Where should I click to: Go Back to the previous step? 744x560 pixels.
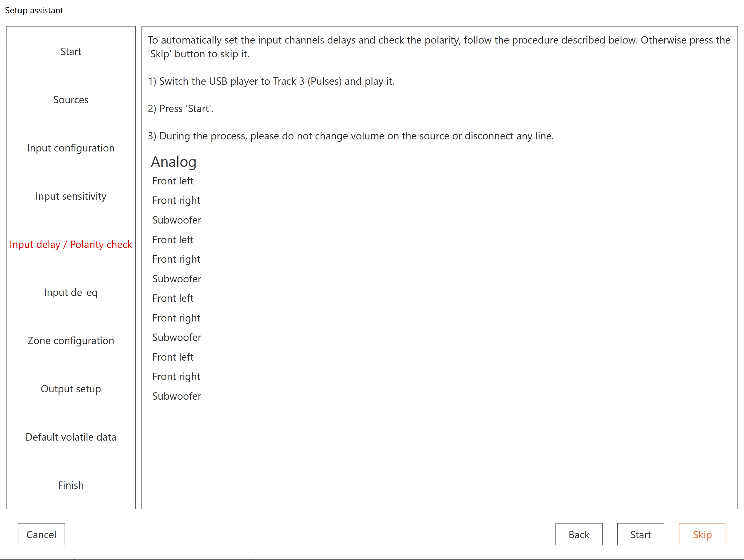click(578, 534)
